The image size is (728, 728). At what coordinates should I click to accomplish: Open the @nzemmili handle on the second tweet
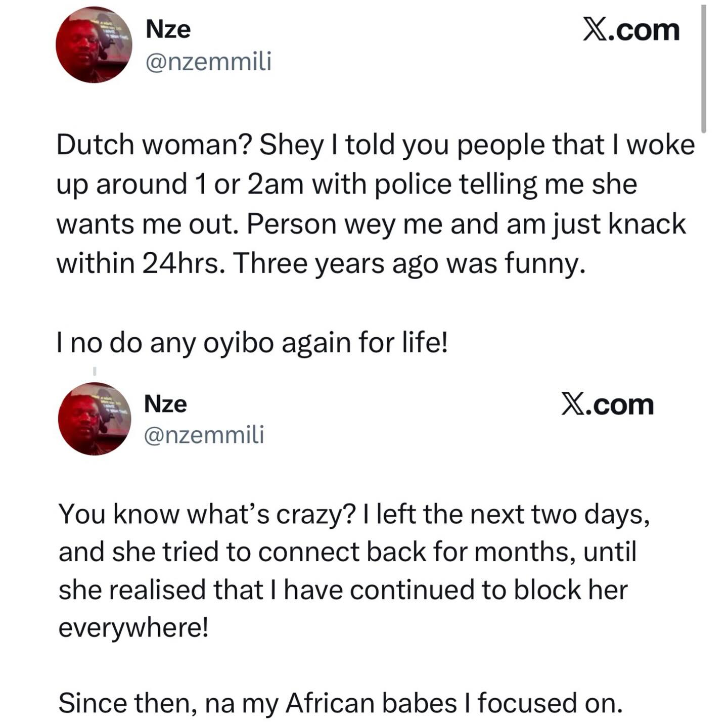click(204, 435)
